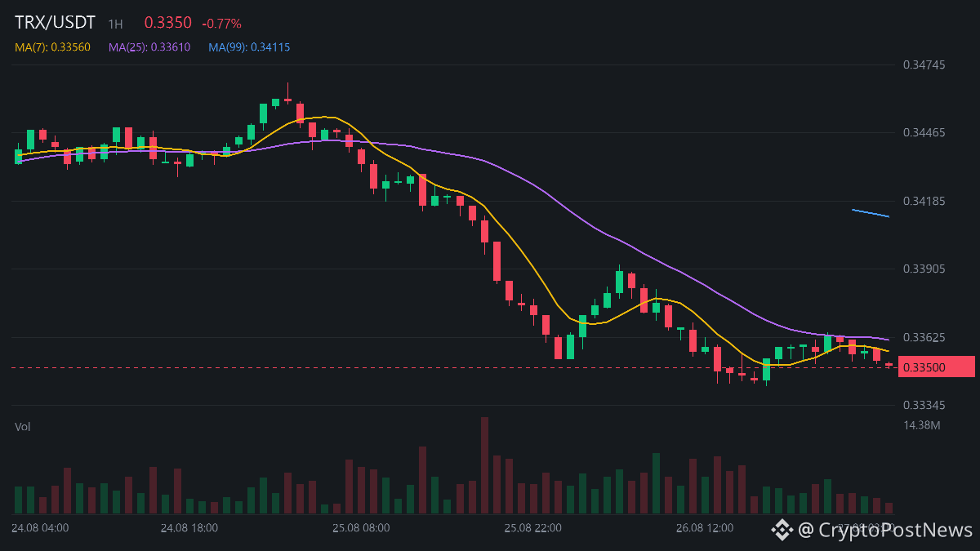
Task: Click the 26.08 12:00 time marker
Action: [x=705, y=528]
